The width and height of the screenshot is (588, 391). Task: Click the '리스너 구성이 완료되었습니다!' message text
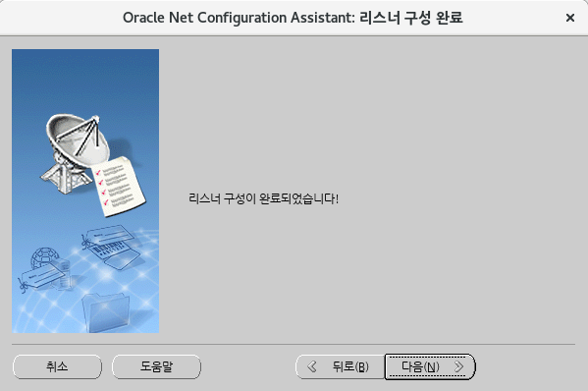[x=264, y=198]
